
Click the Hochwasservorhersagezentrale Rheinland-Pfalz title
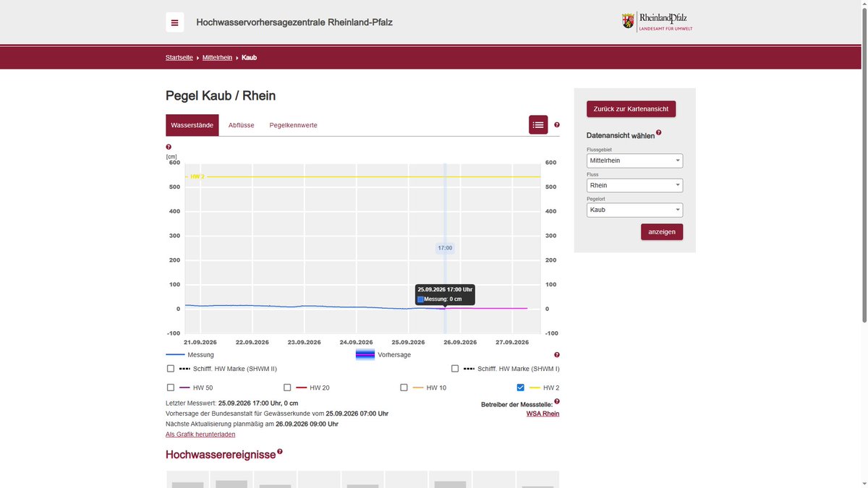click(x=294, y=22)
